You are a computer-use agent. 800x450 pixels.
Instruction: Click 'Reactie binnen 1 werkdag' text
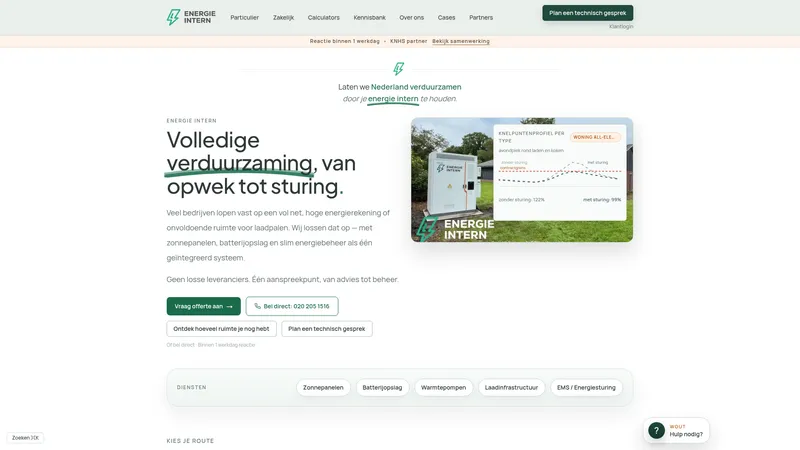[344, 41]
